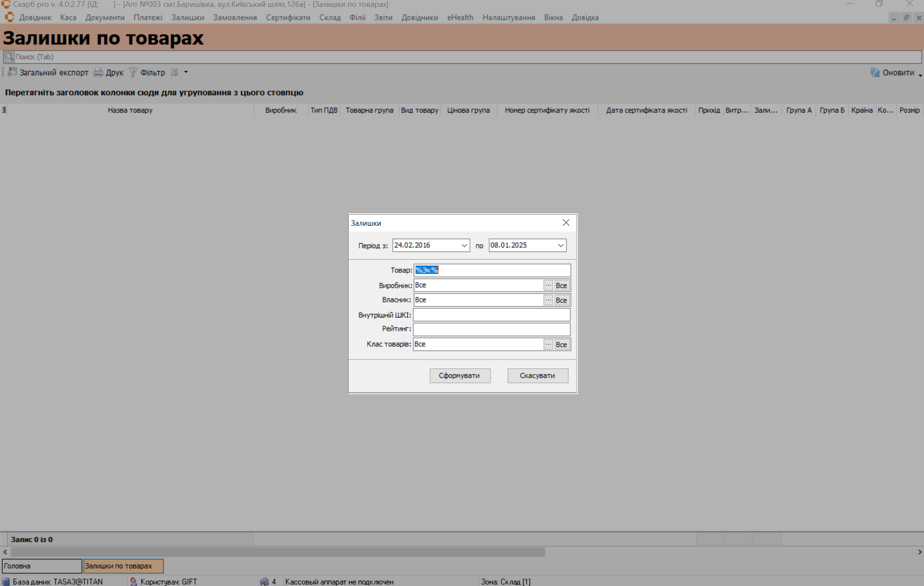Open the Фільтр funnel icon
Screen dimensions: 924x586
click(x=133, y=72)
